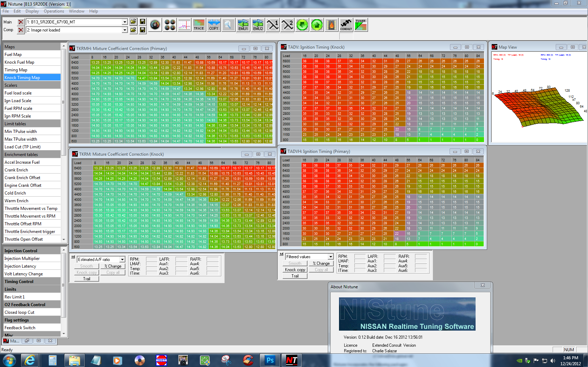
Task: Click Maps list scroll-down arrow
Action: pos(63,240)
